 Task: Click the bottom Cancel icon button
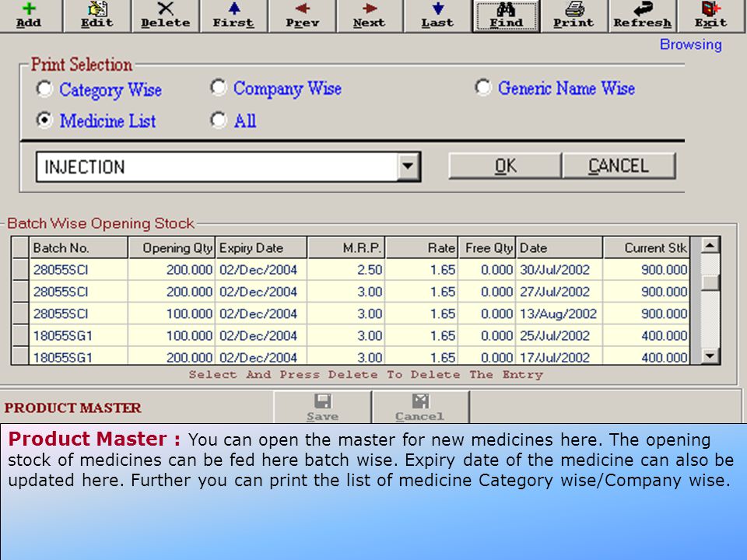click(x=420, y=407)
